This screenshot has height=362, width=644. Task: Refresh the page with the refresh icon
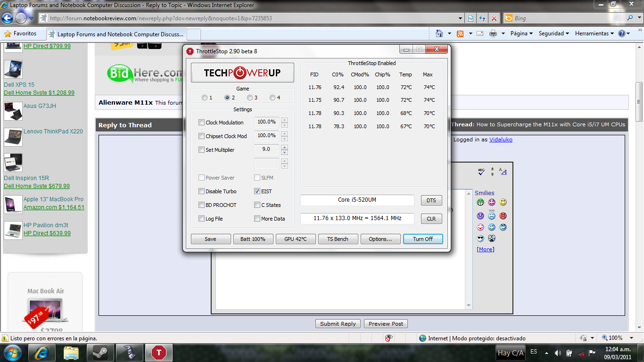coord(482,18)
